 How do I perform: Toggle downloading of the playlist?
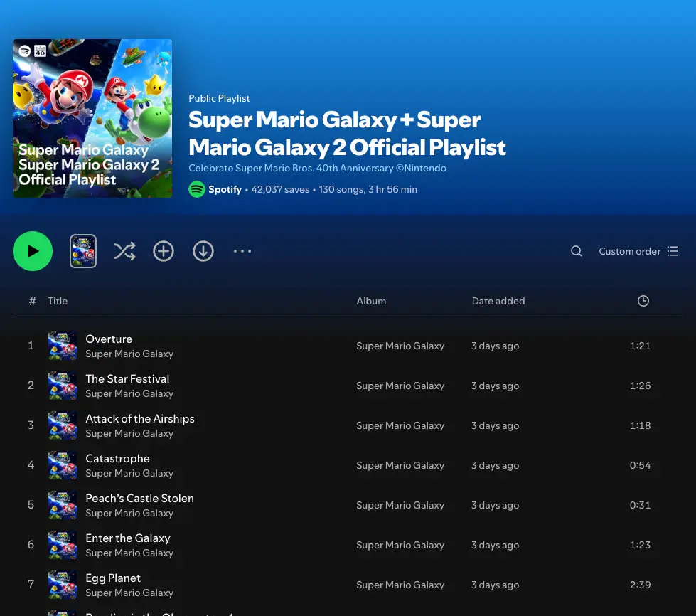coord(203,251)
